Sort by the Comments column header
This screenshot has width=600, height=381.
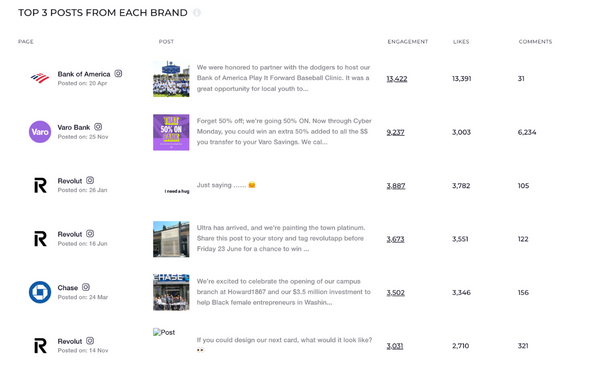535,42
